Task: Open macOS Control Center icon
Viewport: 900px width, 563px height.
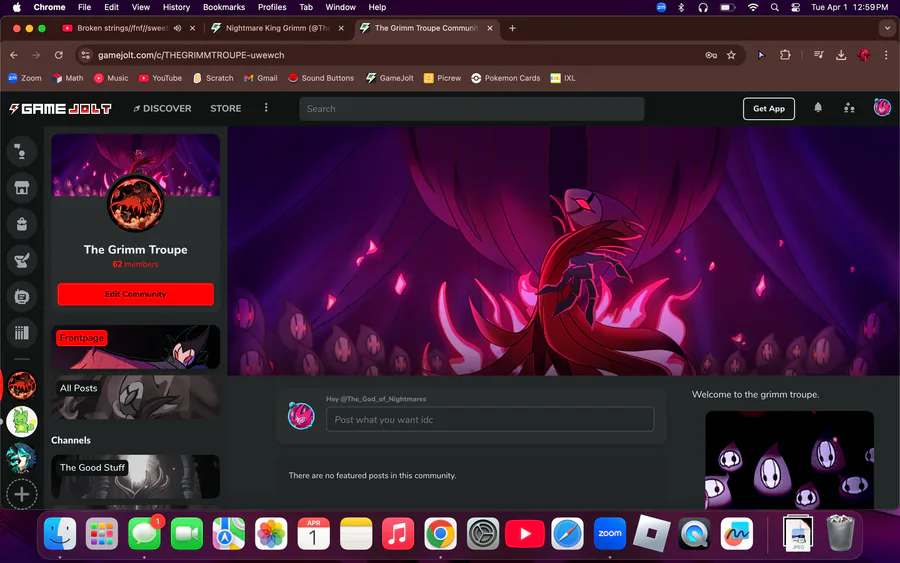Action: (x=795, y=7)
